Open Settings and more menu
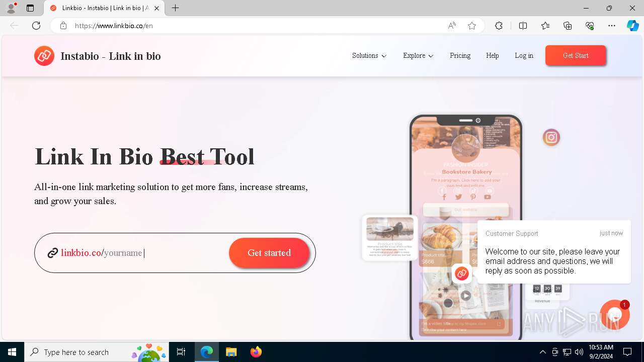This screenshot has height=362, width=644. [x=612, y=26]
